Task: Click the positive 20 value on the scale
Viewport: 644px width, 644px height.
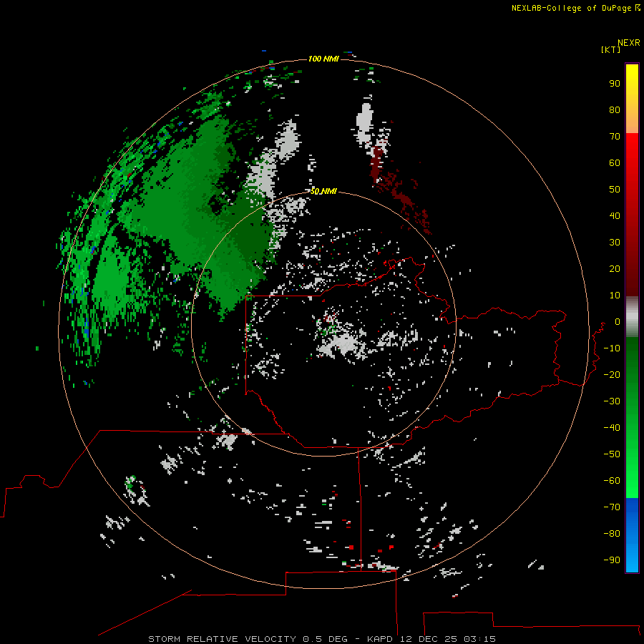Action: 615,268
